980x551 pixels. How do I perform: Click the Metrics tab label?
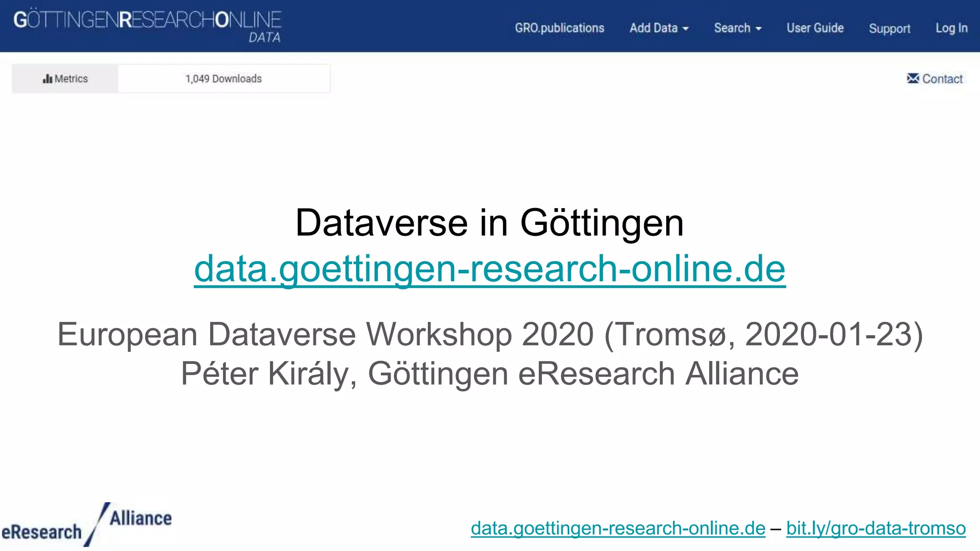[71, 79]
